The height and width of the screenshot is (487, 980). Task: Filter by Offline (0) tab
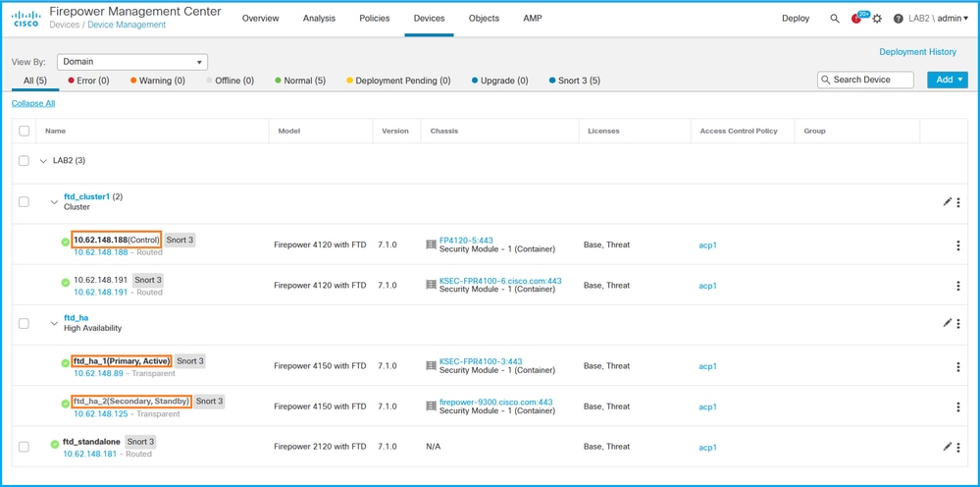coord(230,81)
